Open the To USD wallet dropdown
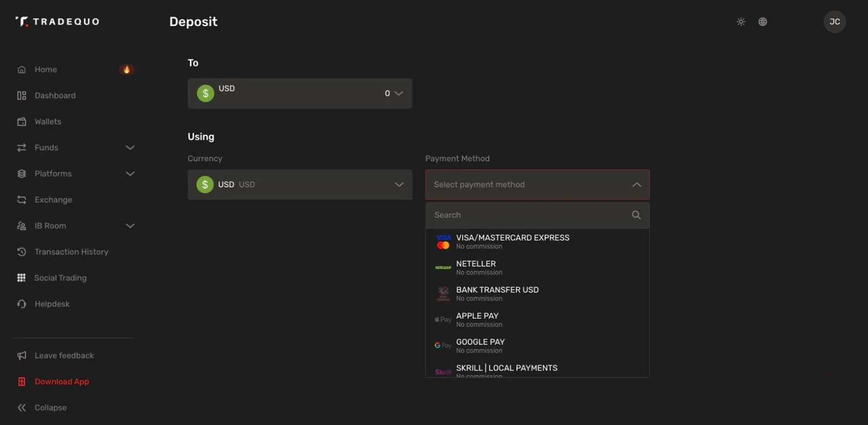The width and height of the screenshot is (868, 425). 300,93
